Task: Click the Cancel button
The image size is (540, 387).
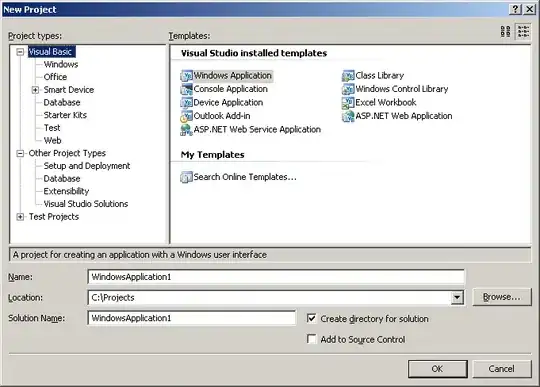Action: tap(502, 369)
